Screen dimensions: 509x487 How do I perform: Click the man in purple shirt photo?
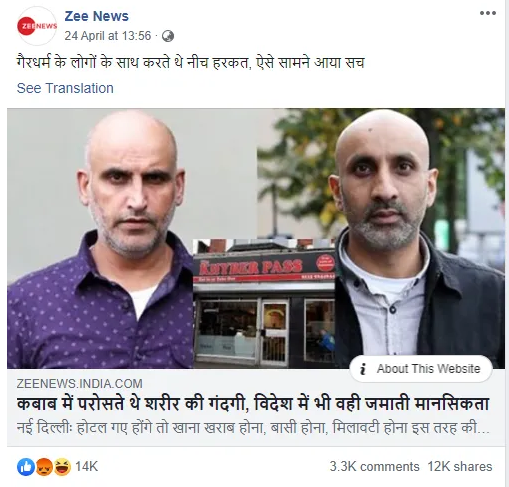[100, 238]
